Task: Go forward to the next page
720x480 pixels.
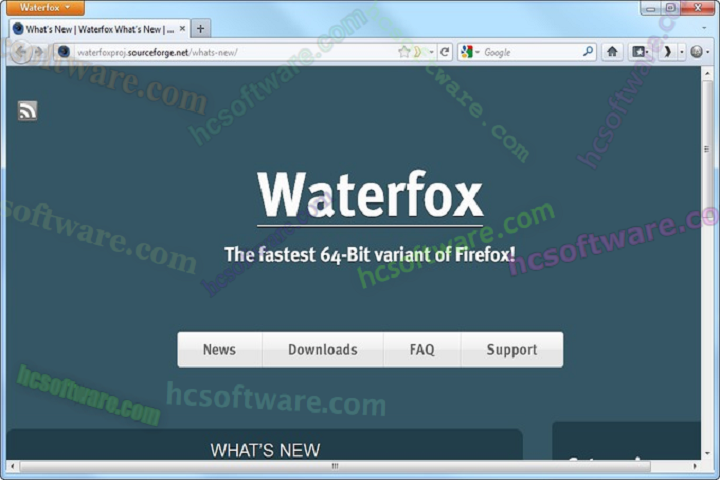Action: click(39, 52)
